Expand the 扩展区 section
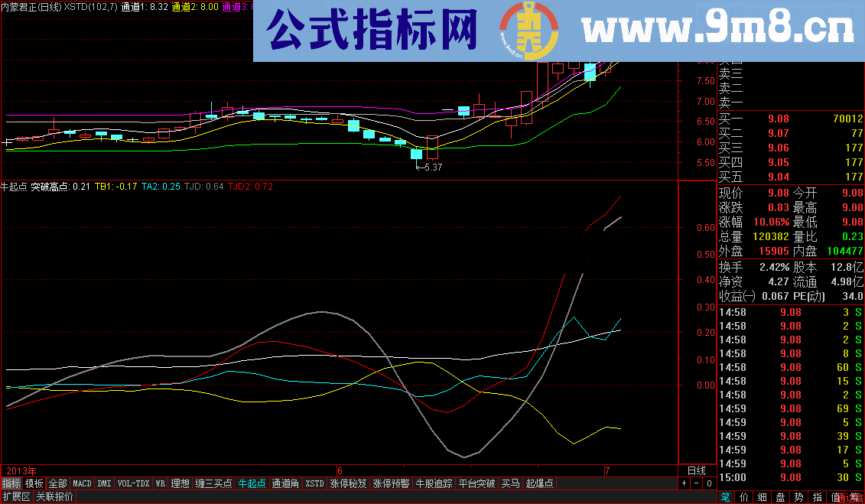This screenshot has height=504, width=865. coord(15,496)
